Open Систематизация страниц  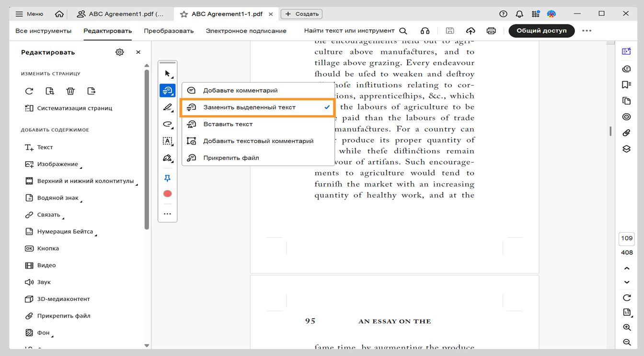(69, 108)
